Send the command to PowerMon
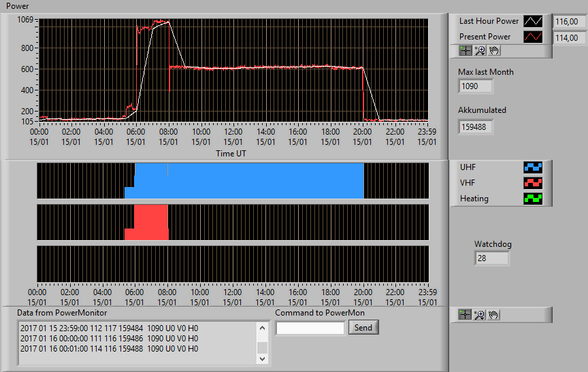The height and width of the screenshot is (372, 588). pos(363,327)
